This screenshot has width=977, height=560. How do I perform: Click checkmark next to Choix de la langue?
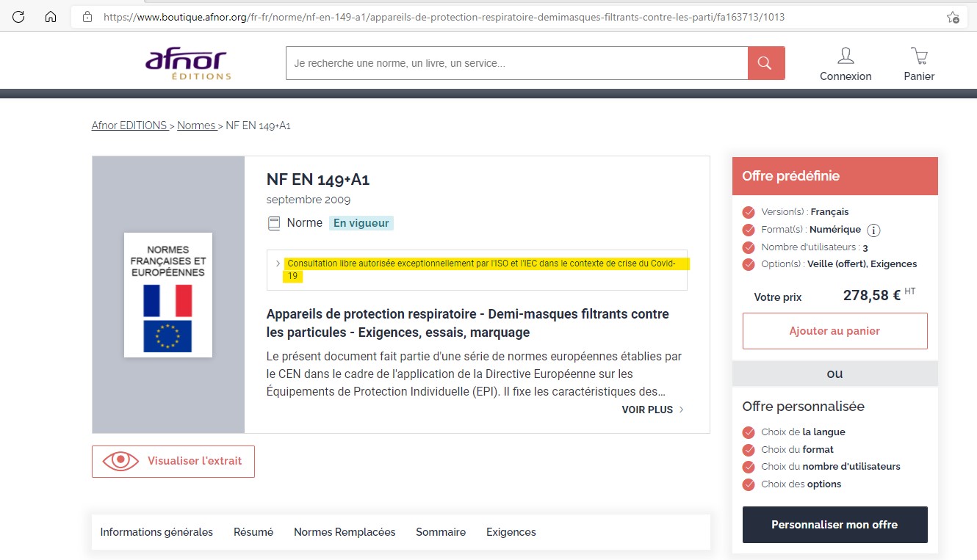(749, 432)
